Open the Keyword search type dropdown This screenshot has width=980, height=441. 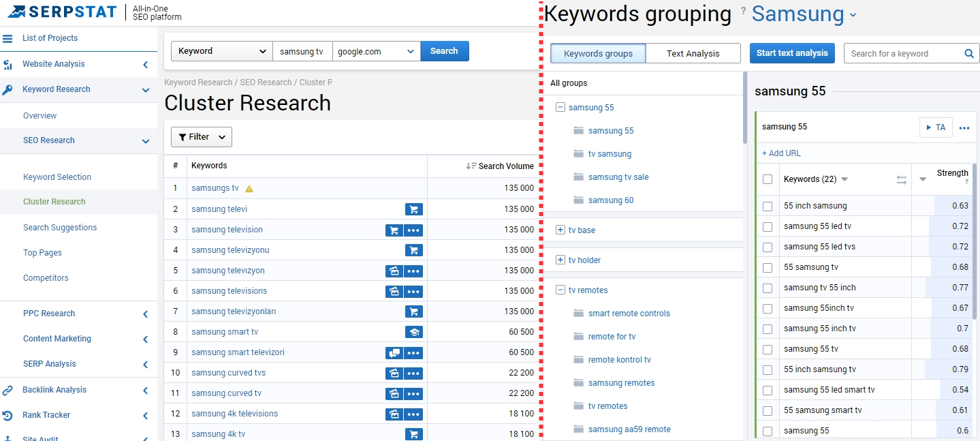pyautogui.click(x=222, y=51)
